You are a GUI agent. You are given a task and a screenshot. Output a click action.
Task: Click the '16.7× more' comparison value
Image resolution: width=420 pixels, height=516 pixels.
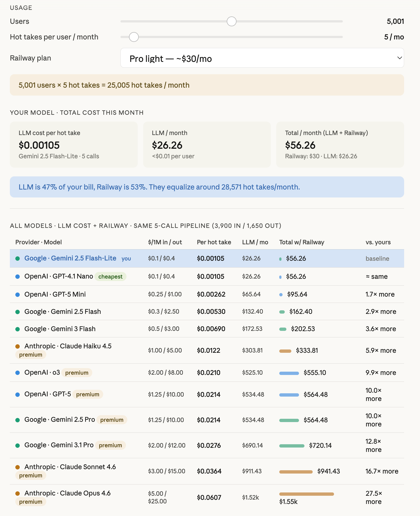coord(382,471)
